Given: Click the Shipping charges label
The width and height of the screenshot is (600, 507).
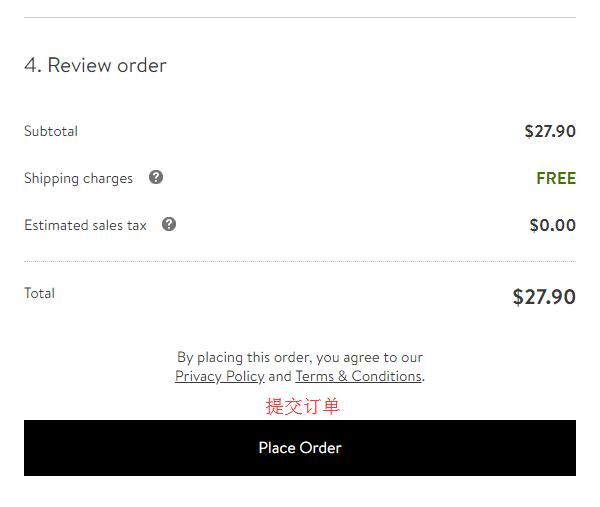Looking at the screenshot, I should [x=78, y=179].
